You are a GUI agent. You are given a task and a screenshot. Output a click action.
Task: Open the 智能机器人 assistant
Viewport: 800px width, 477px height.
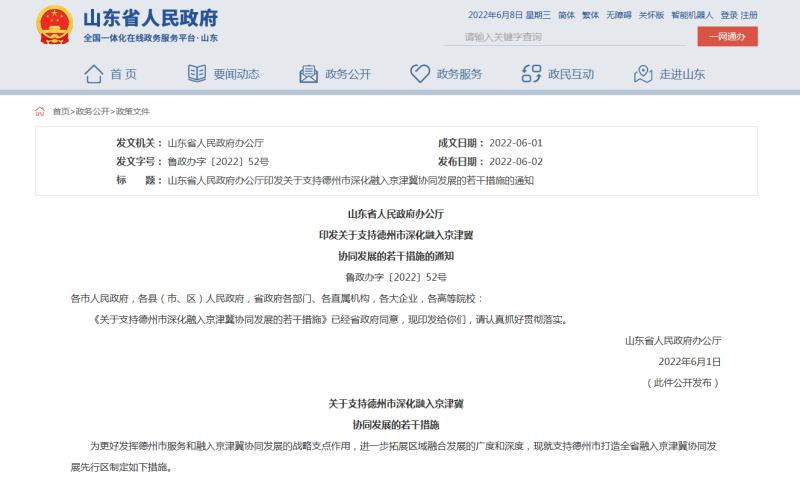692,15
